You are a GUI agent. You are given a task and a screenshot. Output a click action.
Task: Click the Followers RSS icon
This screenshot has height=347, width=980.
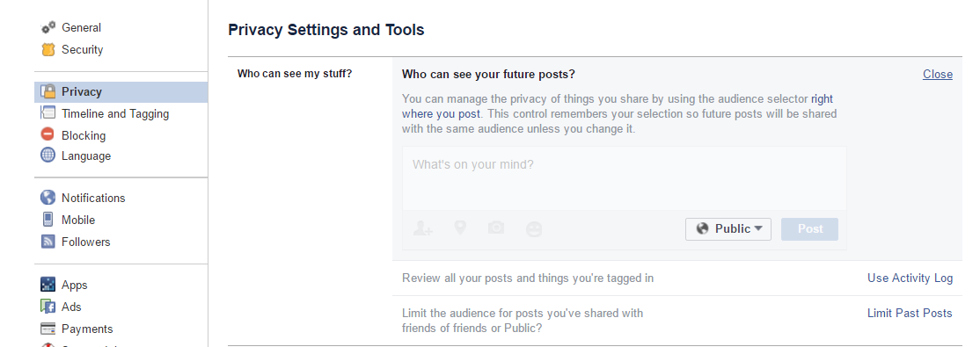(x=48, y=242)
